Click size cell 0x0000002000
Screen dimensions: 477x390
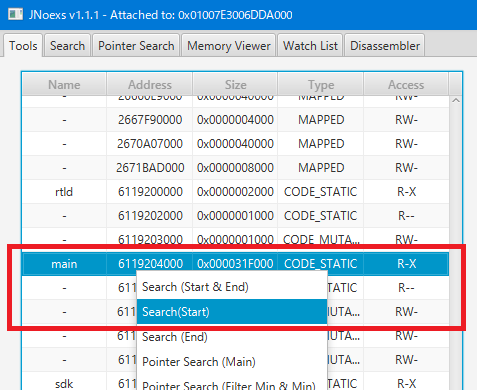tap(235, 192)
